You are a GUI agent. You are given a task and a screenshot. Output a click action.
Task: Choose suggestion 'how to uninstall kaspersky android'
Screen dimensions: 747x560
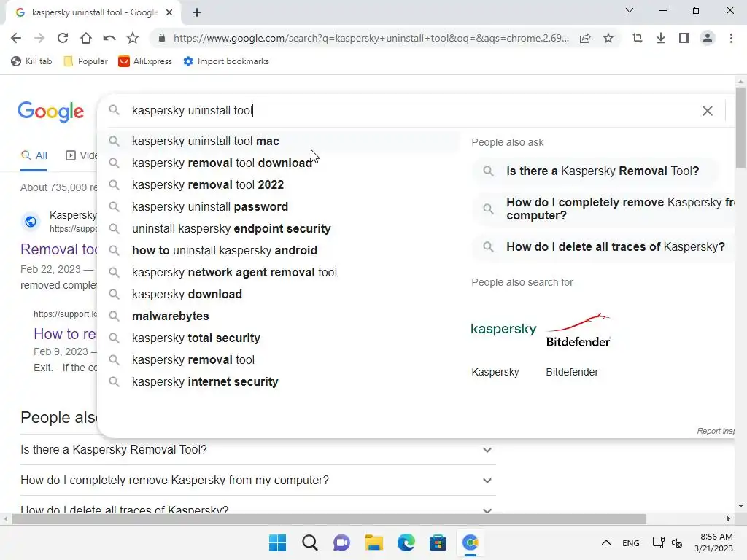click(279, 251)
